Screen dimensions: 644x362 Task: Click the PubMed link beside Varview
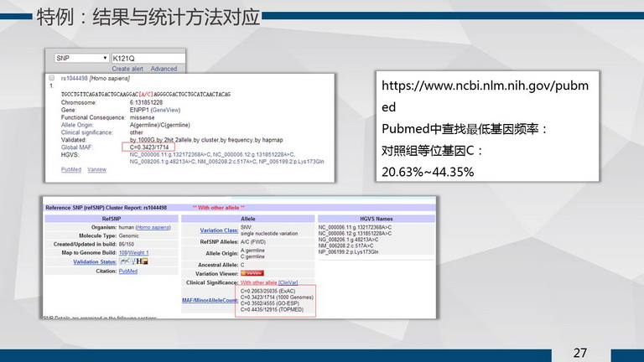71,169
